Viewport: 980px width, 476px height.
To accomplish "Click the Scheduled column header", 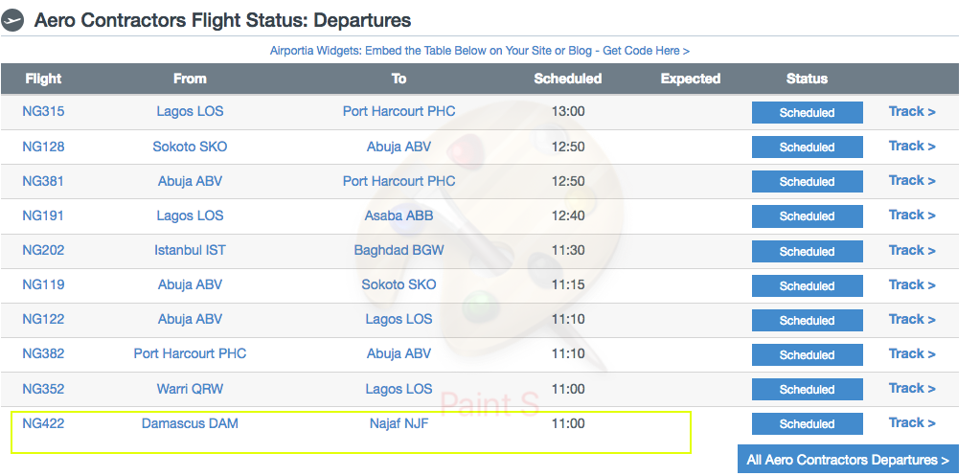I will coord(567,79).
